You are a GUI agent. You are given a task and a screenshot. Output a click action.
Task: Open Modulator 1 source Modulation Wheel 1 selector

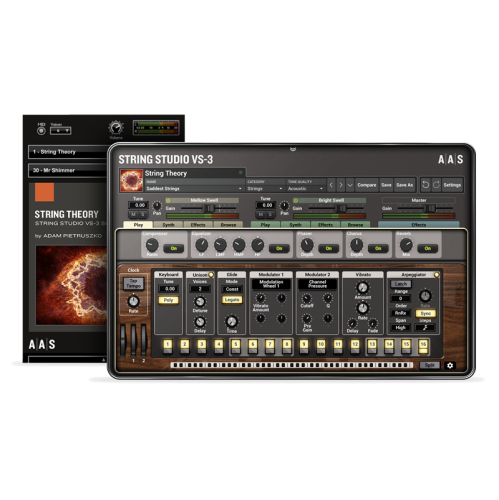271,284
